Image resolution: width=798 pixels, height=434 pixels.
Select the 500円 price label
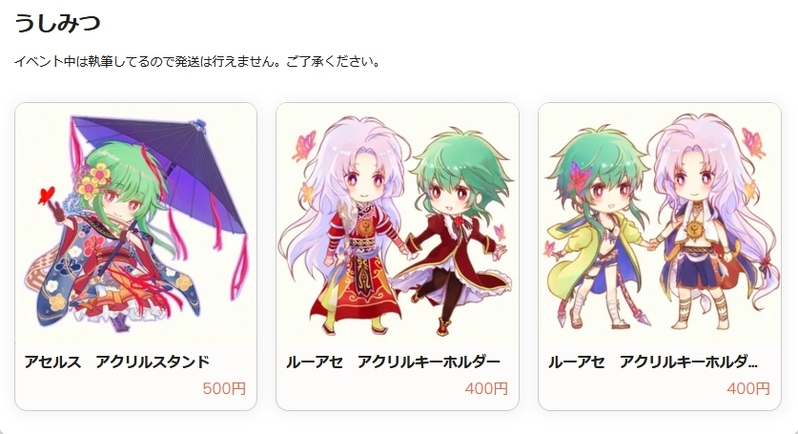224,389
